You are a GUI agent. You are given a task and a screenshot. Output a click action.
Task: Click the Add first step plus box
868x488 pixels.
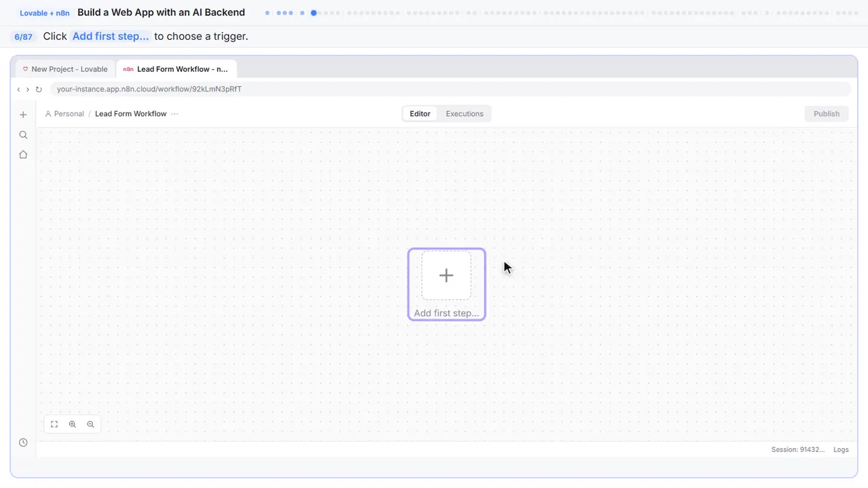pos(446,275)
